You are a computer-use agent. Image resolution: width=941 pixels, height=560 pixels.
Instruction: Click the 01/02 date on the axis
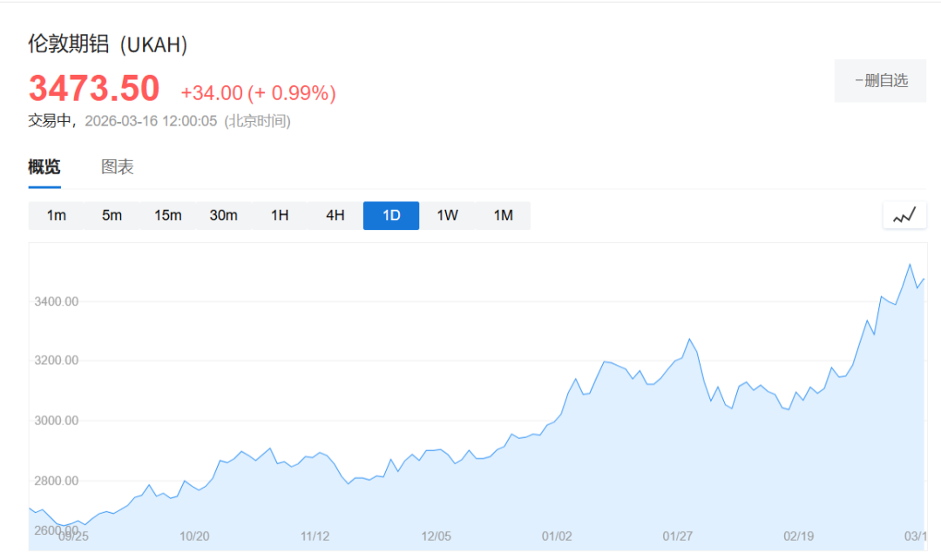pyautogui.click(x=557, y=536)
